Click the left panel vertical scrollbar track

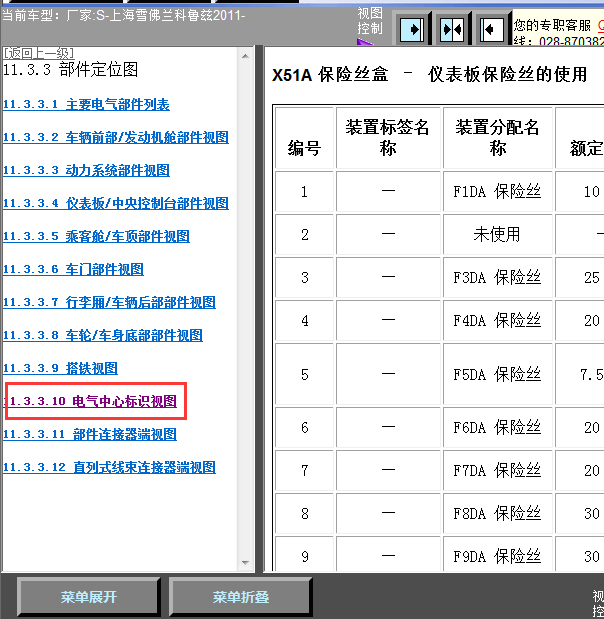click(x=245, y=309)
